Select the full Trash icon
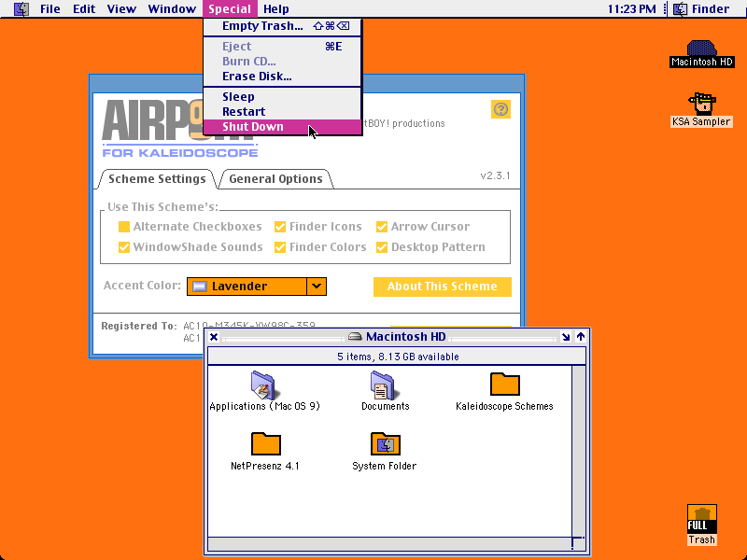 pos(702,520)
